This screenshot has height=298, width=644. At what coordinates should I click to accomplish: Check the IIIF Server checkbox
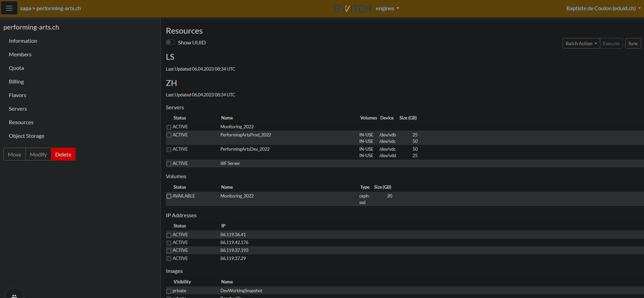point(169,164)
